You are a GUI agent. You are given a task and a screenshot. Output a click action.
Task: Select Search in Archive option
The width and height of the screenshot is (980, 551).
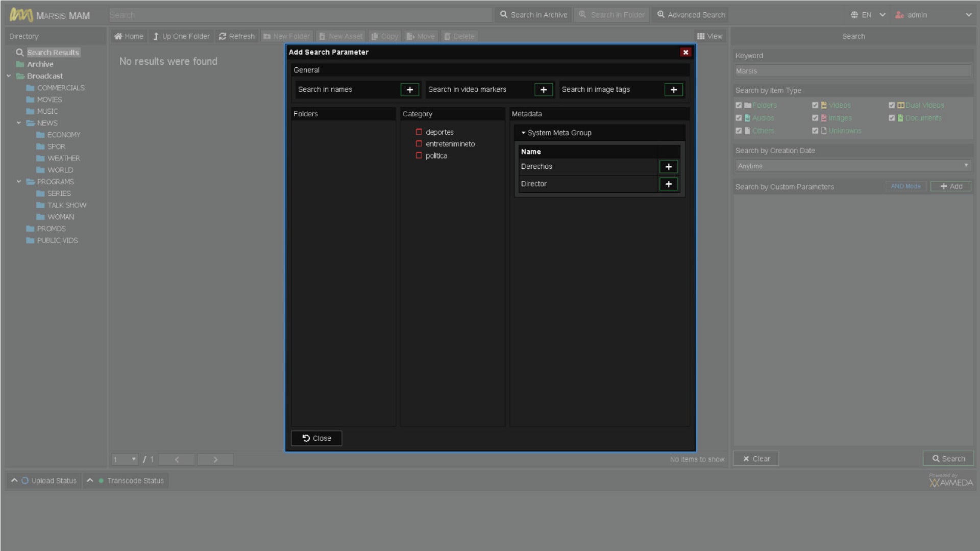[x=533, y=15]
